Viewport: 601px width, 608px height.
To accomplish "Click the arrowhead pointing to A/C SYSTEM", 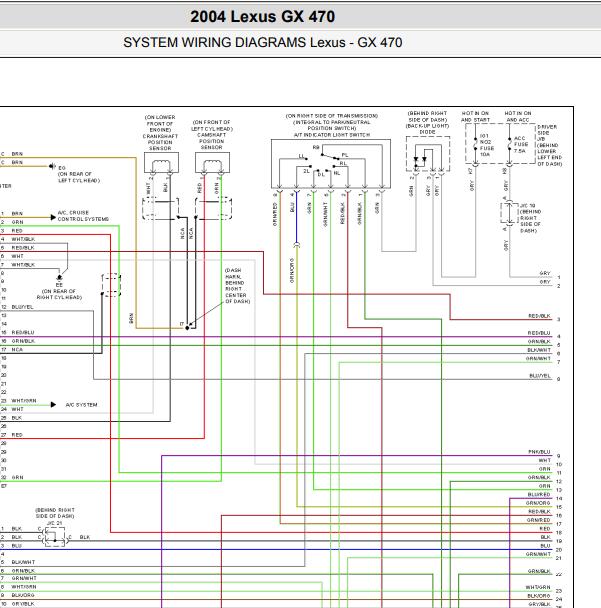I will [54, 405].
